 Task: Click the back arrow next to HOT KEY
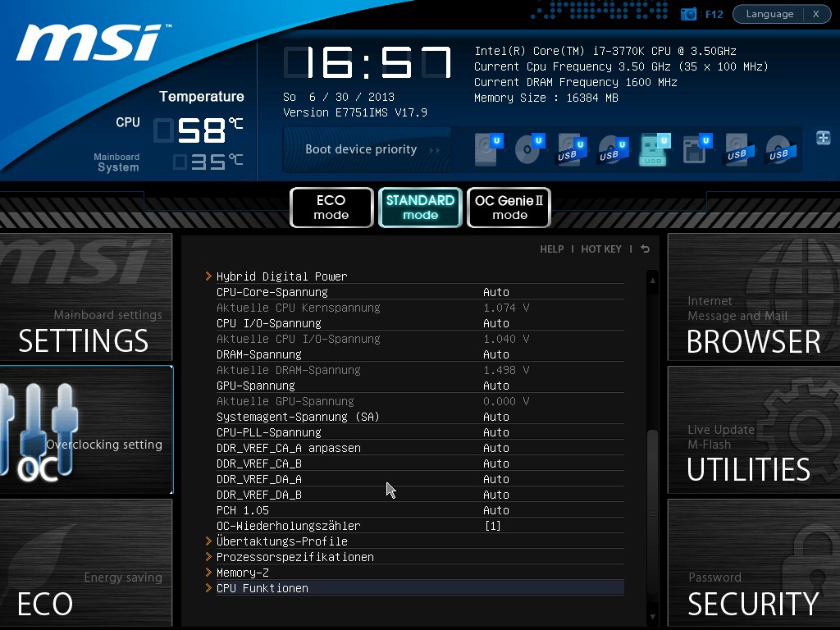tap(646, 249)
